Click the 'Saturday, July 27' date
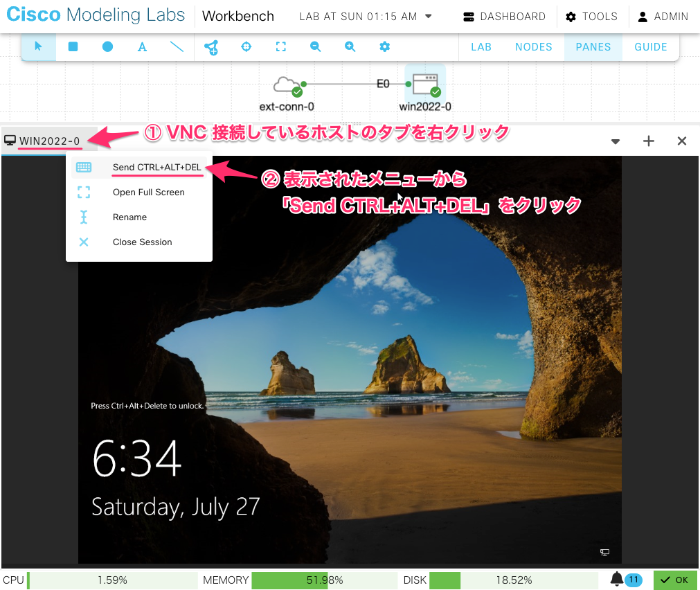This screenshot has height=590, width=700. coord(175,507)
